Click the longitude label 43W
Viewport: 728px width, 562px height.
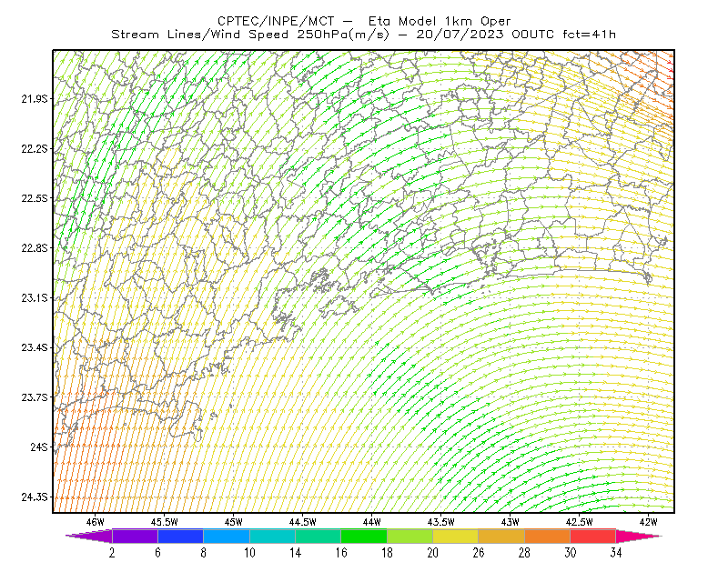pos(511,522)
